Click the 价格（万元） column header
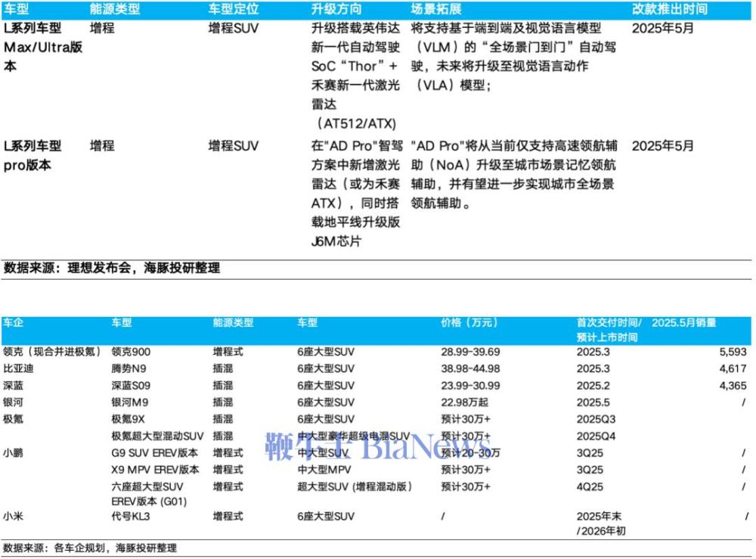This screenshot has height=559, width=756. click(469, 322)
